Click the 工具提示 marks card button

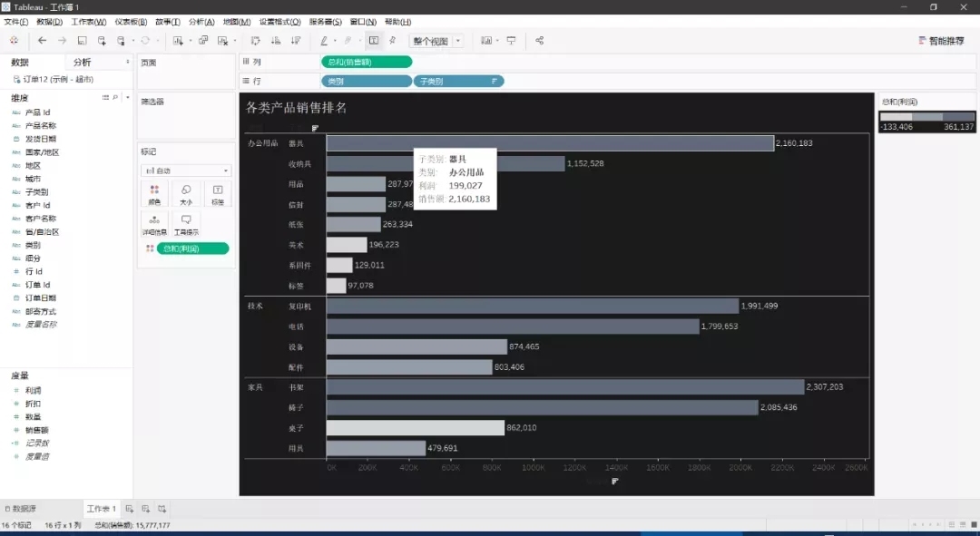point(186,225)
